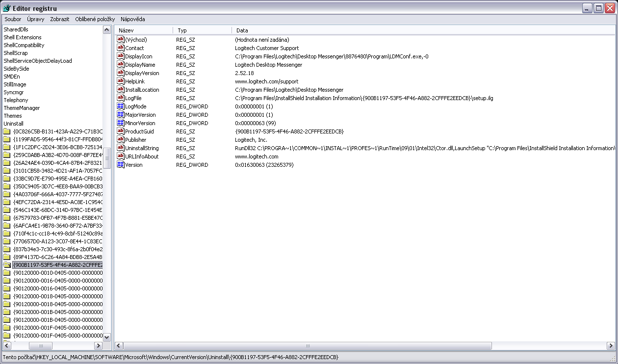The height and width of the screenshot is (364, 618).
Task: Click the tree pane horizontal scroll right arrow
Action: point(98,346)
